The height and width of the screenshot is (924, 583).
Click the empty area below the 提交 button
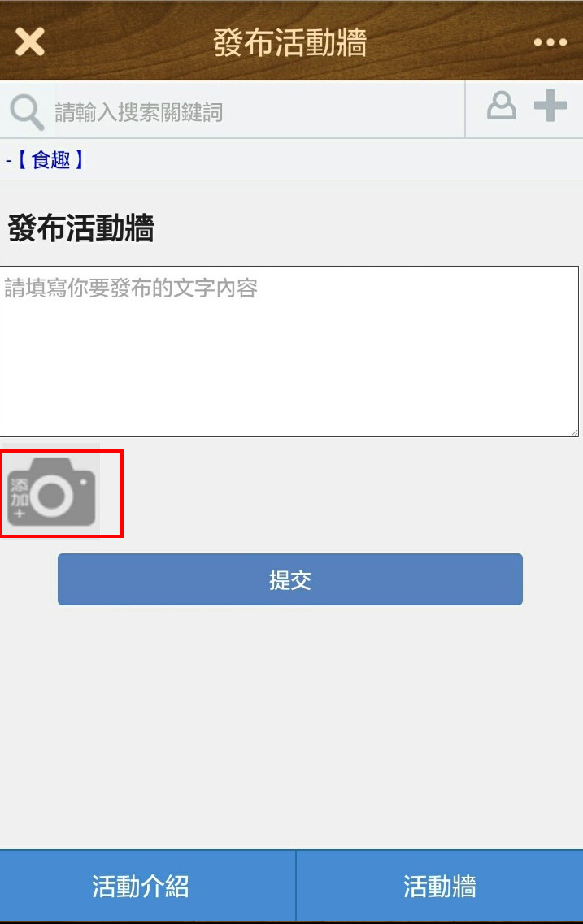[x=290, y=725]
